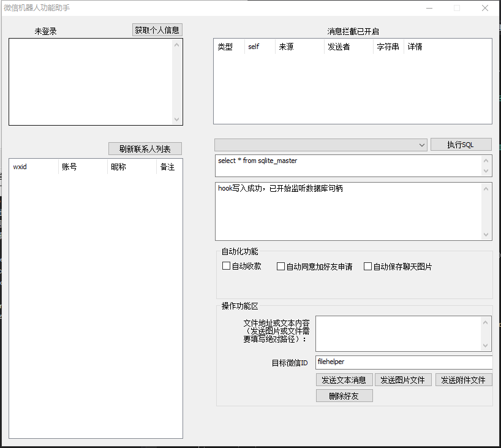Image resolution: width=501 pixels, height=448 pixels.
Task: Click the 备注 column header
Action: 169,167
